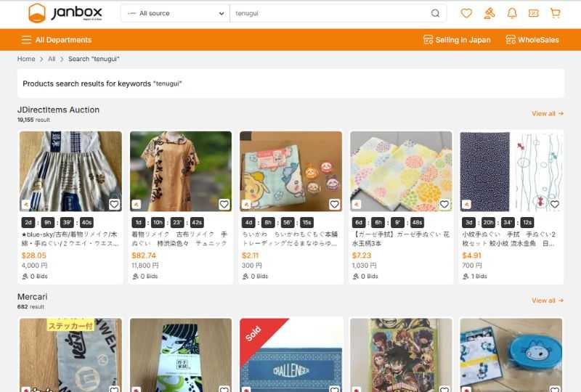Open the coupon ticket icon in header
The height and width of the screenshot is (392, 581).
(533, 13)
